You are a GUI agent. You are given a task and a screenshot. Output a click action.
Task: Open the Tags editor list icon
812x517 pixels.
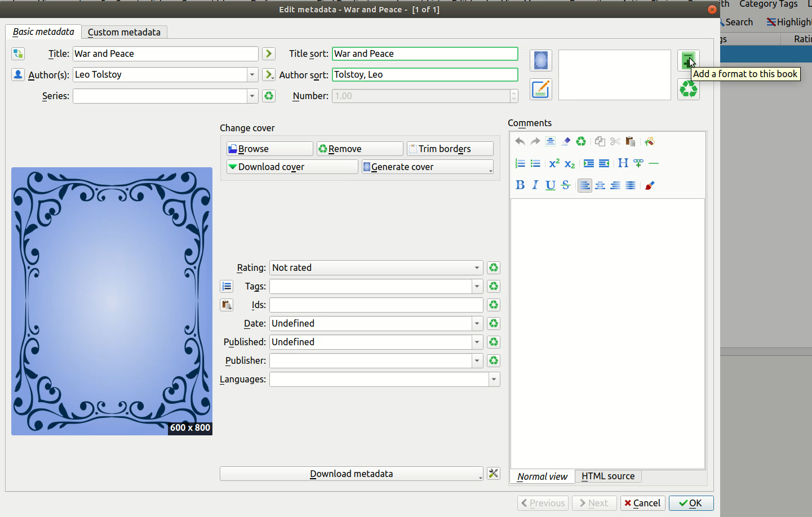pyautogui.click(x=227, y=287)
